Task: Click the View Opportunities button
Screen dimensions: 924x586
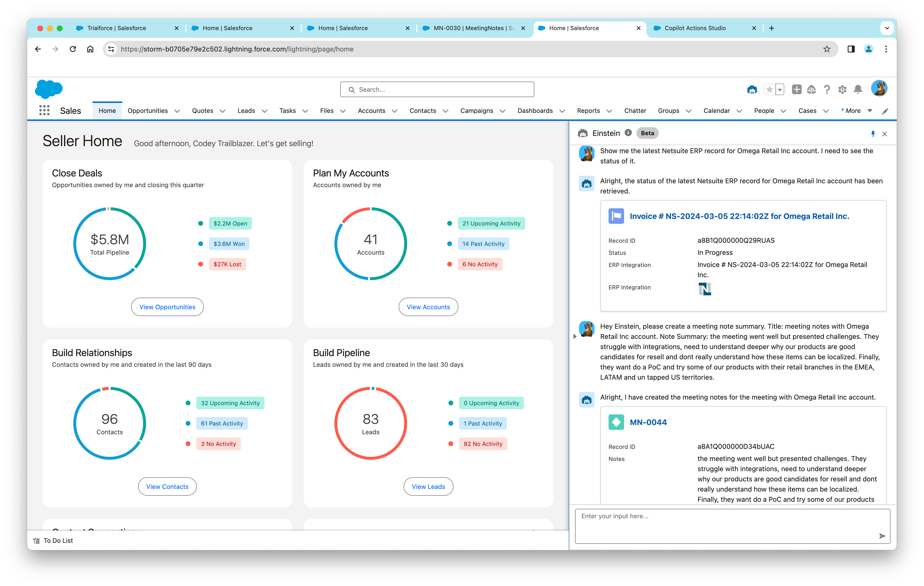Action: [x=167, y=307]
